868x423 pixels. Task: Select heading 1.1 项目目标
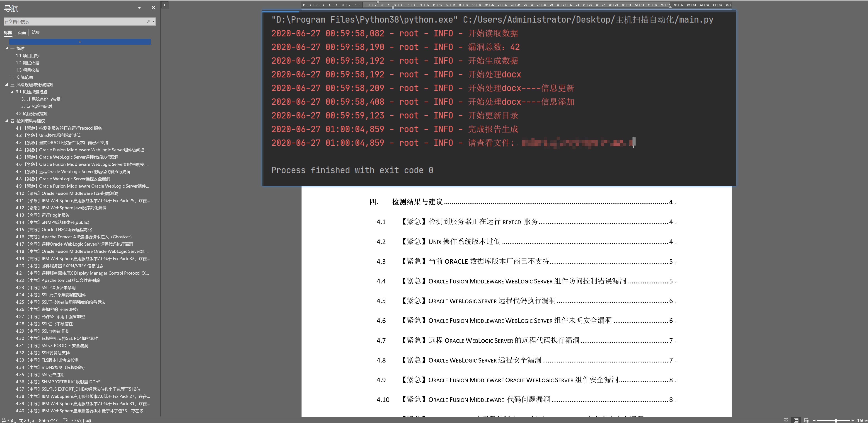[x=28, y=56]
